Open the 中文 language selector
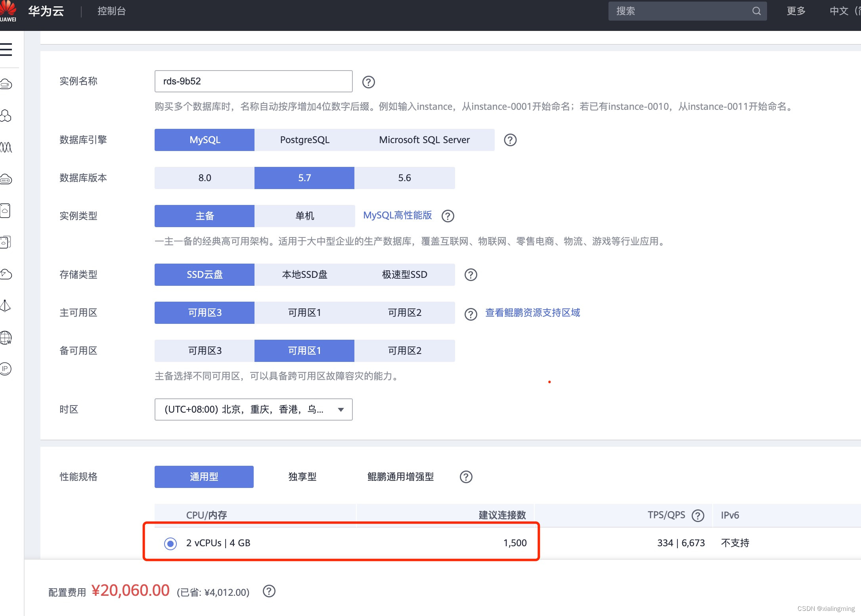This screenshot has width=861, height=616. 845,11
